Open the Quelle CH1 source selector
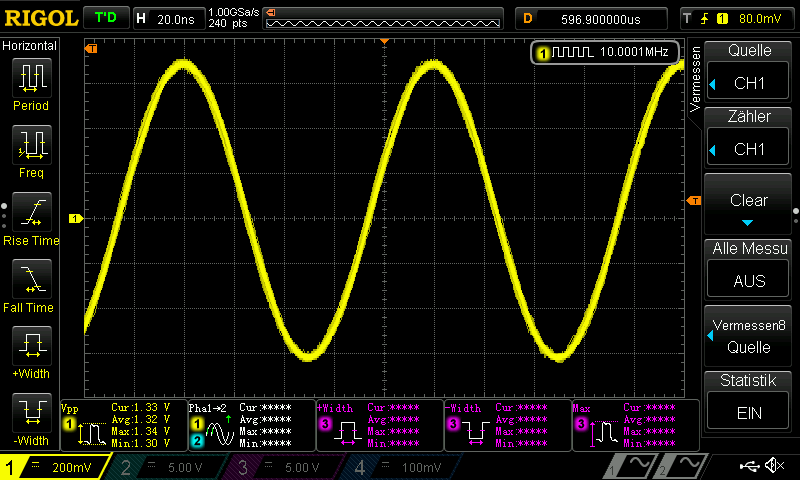 coord(749,69)
